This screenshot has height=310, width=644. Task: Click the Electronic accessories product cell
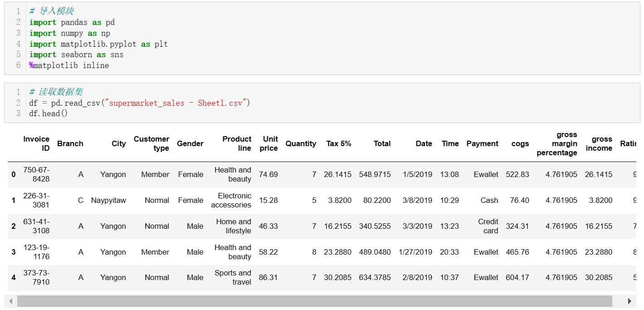point(231,201)
